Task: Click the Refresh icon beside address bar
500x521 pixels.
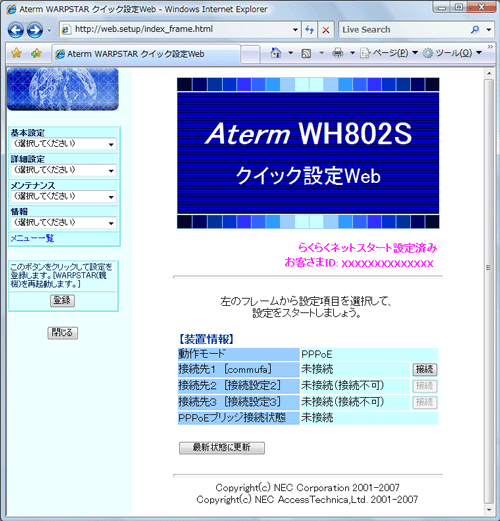Action: click(309, 30)
